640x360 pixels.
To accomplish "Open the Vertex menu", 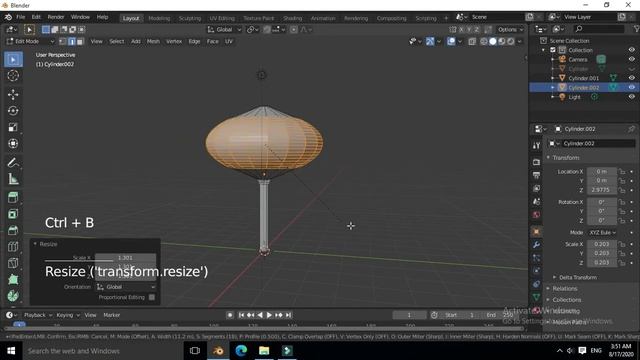I will tap(174, 41).
